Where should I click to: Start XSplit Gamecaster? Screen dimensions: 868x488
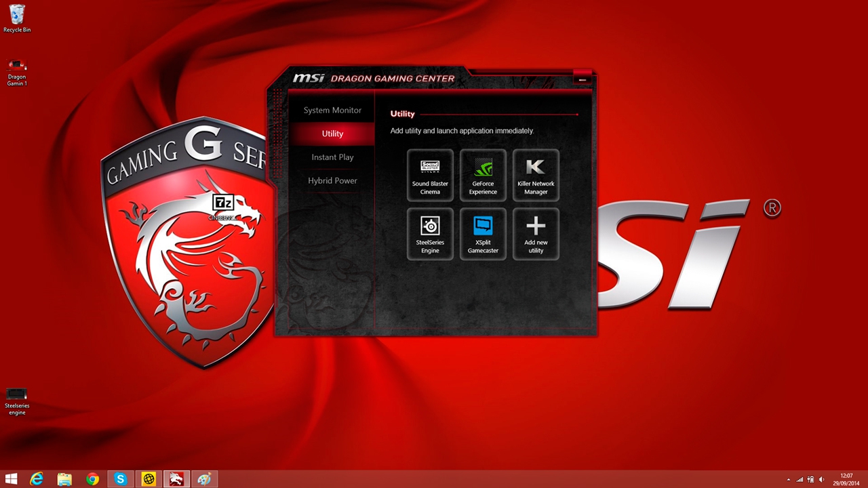click(483, 234)
